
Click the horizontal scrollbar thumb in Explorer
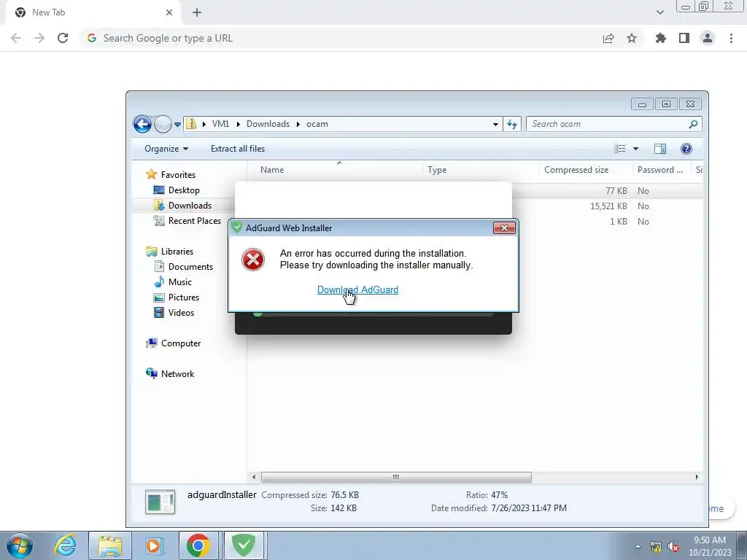[x=396, y=477]
